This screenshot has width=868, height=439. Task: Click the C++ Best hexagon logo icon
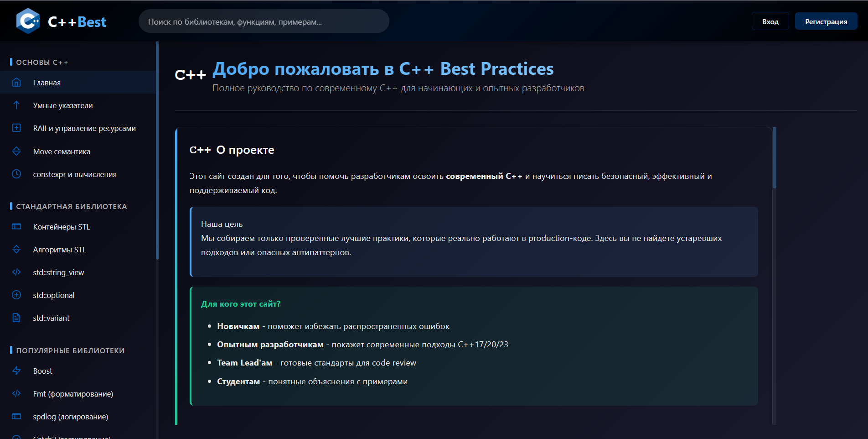[x=28, y=21]
